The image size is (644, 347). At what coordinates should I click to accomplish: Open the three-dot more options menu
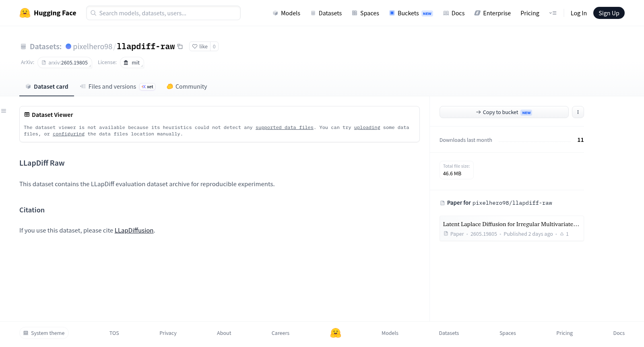coord(578,112)
